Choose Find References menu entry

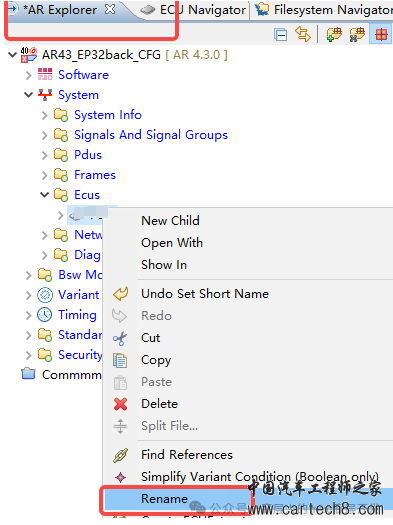coord(187,455)
